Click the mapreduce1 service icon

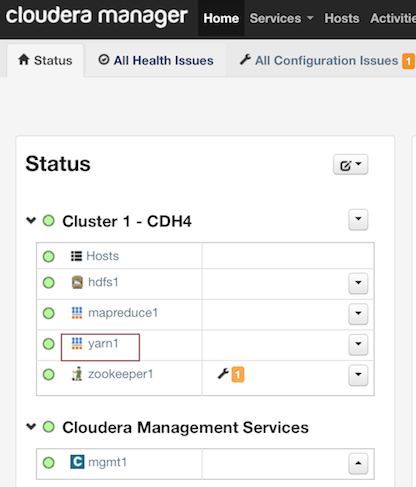[x=77, y=313]
